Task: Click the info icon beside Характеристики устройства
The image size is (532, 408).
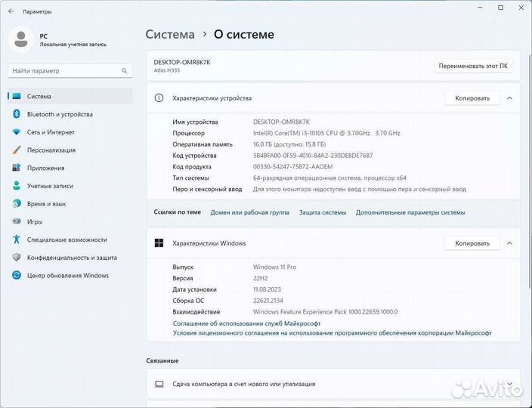Action: [x=159, y=98]
